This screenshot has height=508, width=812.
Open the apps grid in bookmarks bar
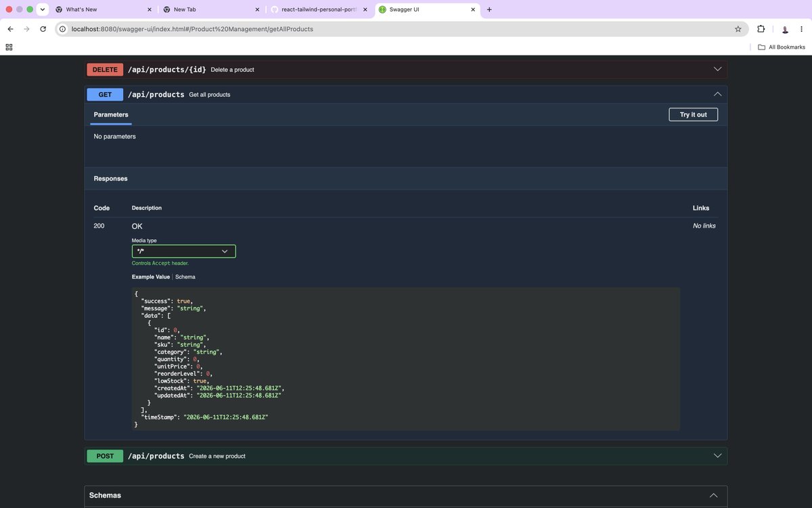9,47
